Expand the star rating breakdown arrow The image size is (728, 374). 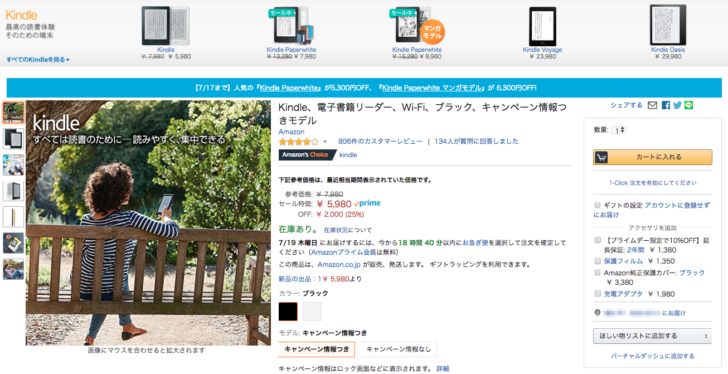click(325, 142)
